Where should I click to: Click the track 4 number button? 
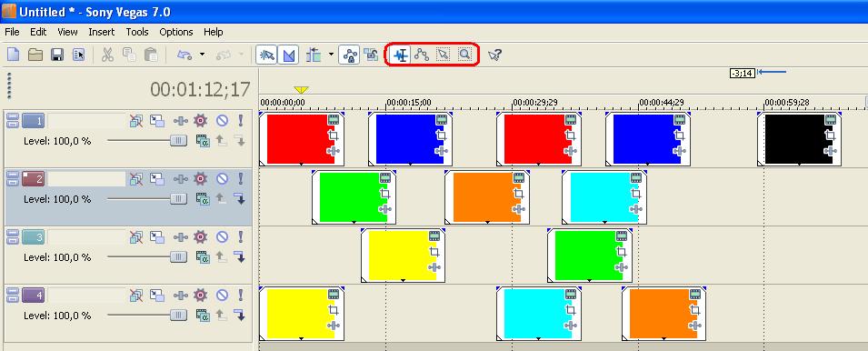34,296
